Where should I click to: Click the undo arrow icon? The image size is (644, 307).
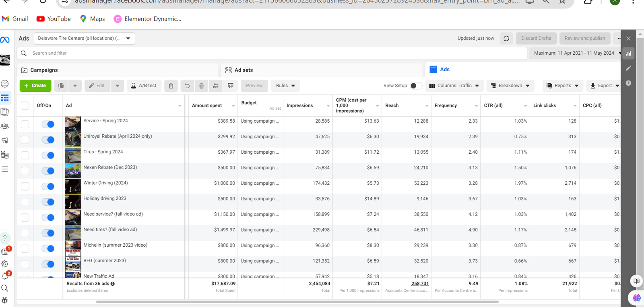point(187,86)
